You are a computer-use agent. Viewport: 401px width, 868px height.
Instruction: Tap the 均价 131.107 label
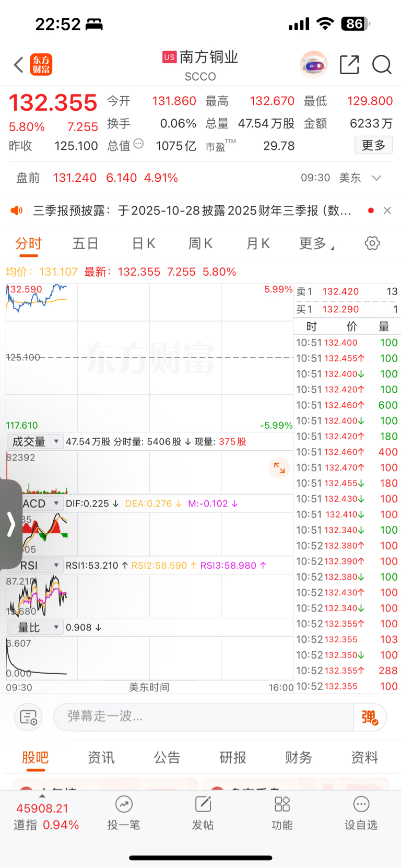[42, 272]
